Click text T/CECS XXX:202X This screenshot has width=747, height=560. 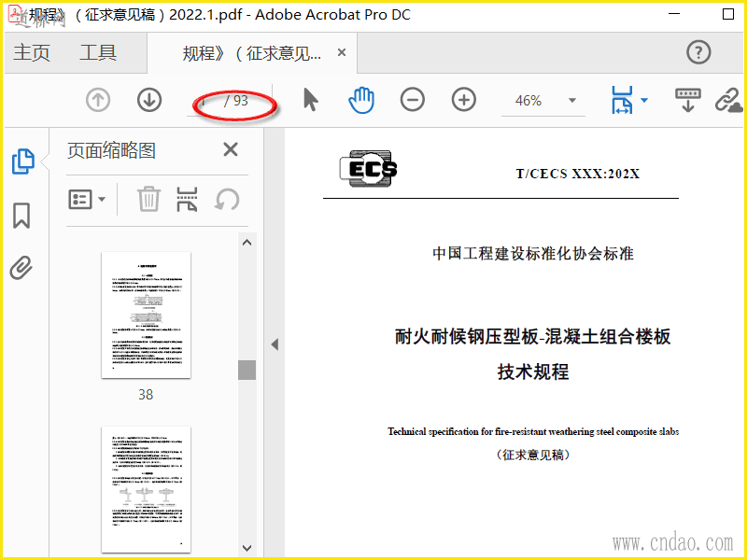pyautogui.click(x=578, y=174)
